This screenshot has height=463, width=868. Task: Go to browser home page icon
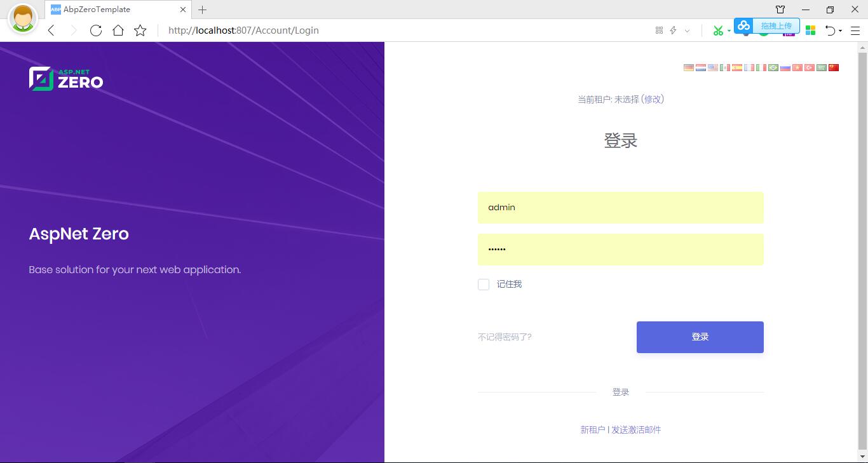(x=118, y=30)
